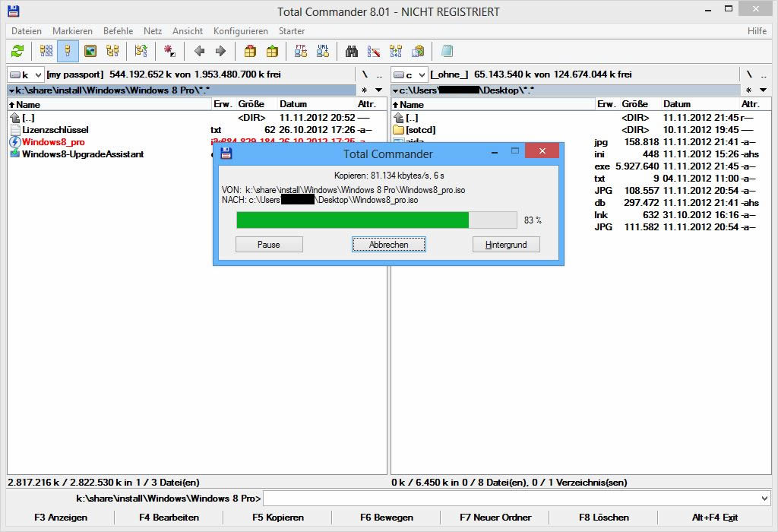
Task: Click F6 Bewegen button
Action: point(387,518)
